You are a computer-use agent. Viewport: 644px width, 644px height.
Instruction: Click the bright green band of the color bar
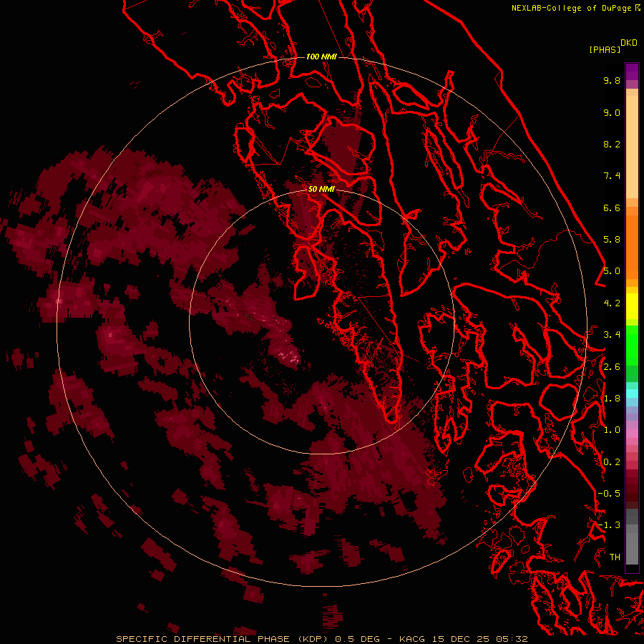(x=632, y=345)
